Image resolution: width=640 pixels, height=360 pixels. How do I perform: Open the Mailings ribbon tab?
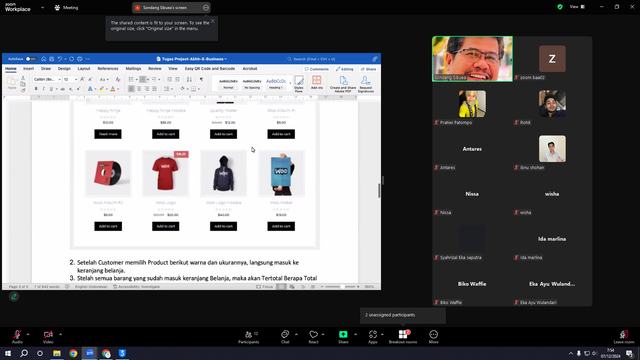pos(133,69)
